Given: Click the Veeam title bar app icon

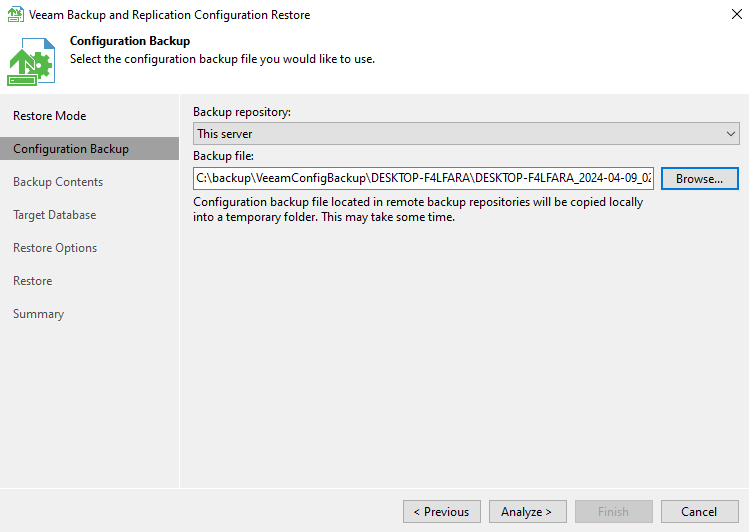Looking at the screenshot, I should 15,14.
